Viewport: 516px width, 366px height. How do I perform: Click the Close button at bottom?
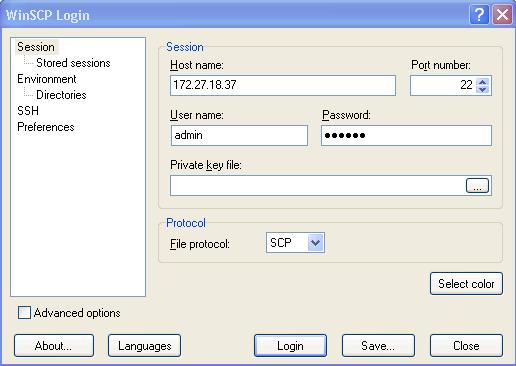coord(466,346)
